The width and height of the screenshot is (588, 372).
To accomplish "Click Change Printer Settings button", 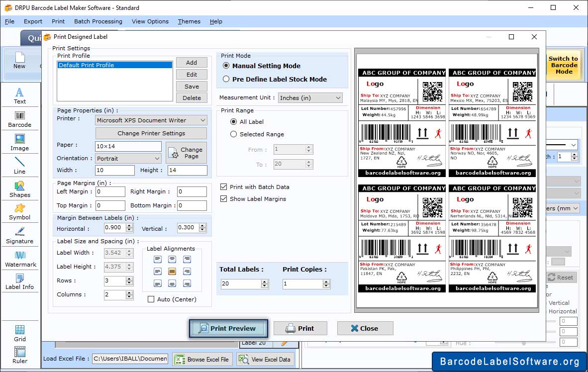I will 151,133.
